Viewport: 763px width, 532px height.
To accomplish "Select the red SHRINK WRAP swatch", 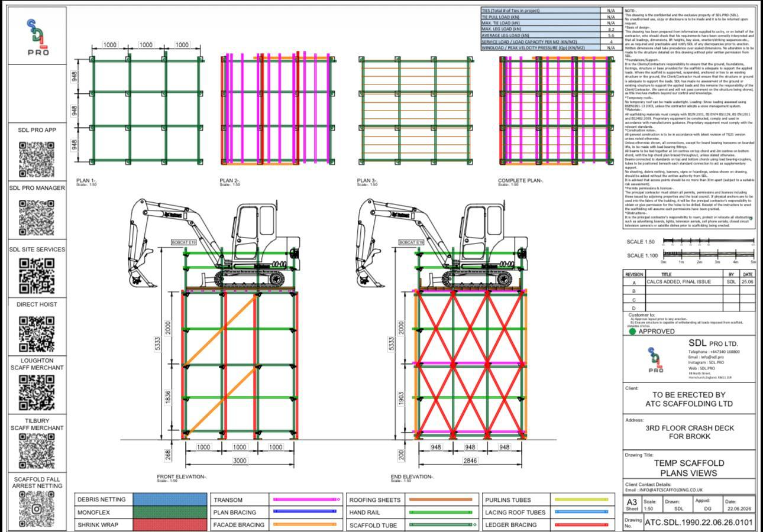I will click(x=170, y=524).
